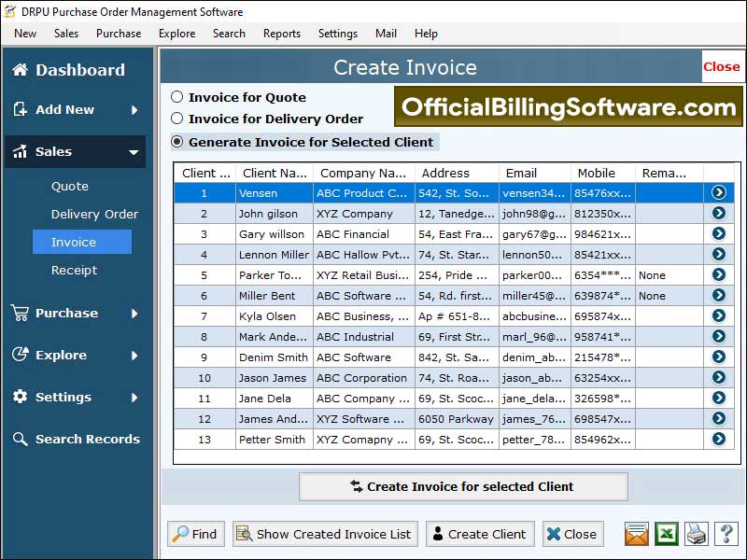Image resolution: width=747 pixels, height=560 pixels.
Task: Click arrow icon in Petter Smith's row
Action: tap(718, 439)
